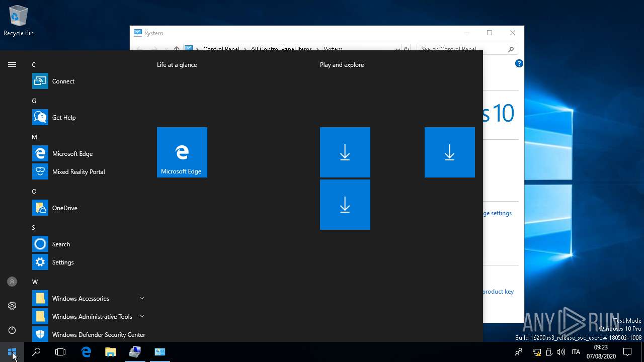Switch to the System Control Panel taskbar item
Screen dimensions: 644x362
[160, 352]
